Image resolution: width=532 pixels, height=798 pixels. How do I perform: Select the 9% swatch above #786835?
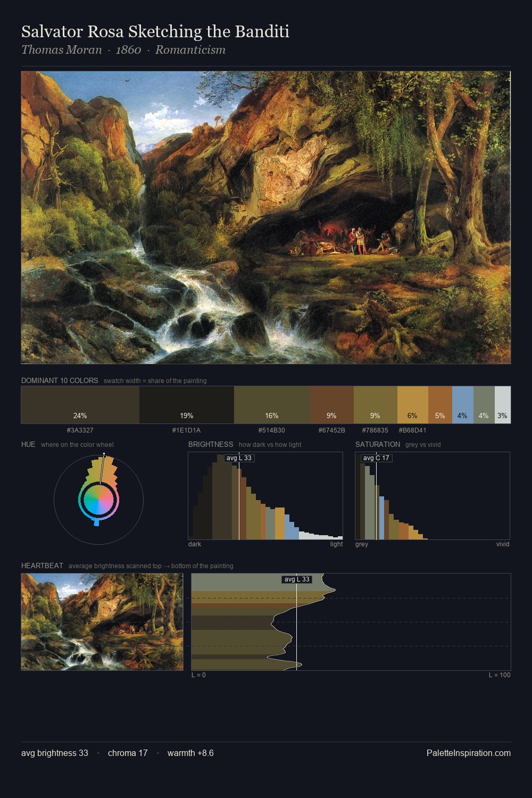pyautogui.click(x=376, y=405)
